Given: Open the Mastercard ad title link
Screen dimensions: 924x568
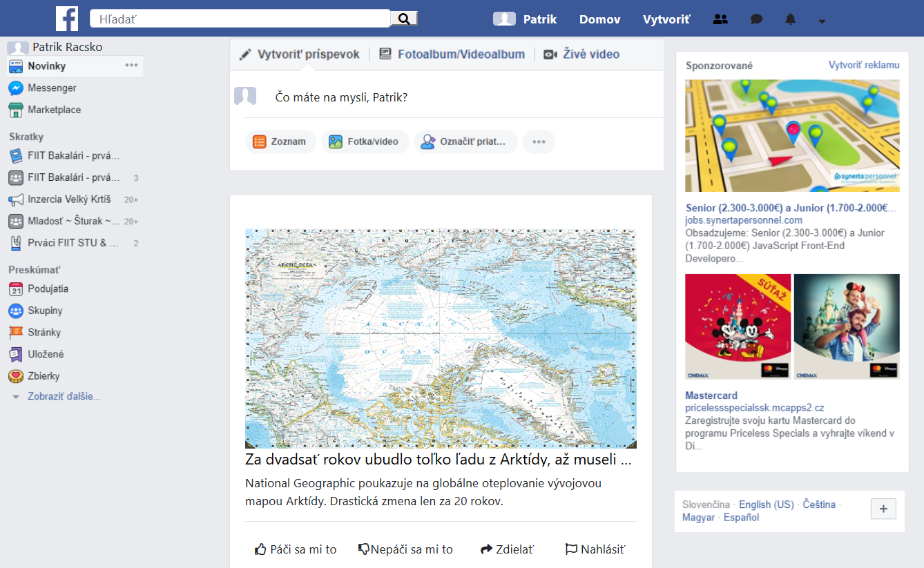Looking at the screenshot, I should click(711, 395).
